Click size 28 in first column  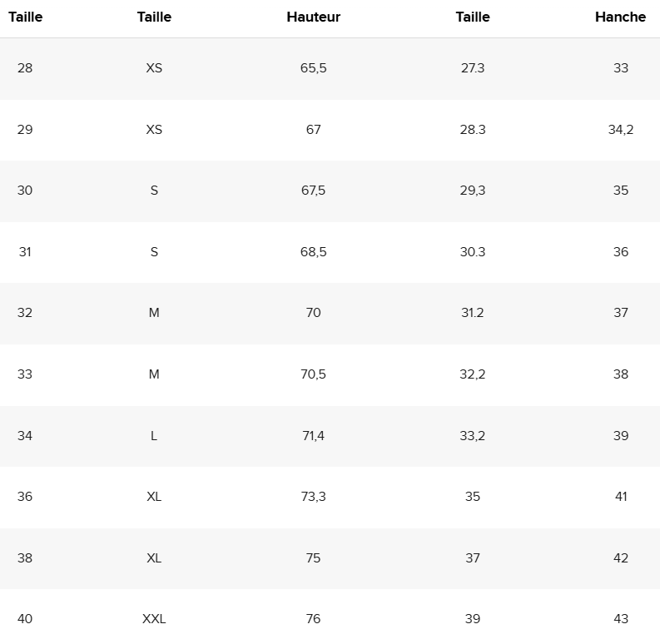point(25,67)
